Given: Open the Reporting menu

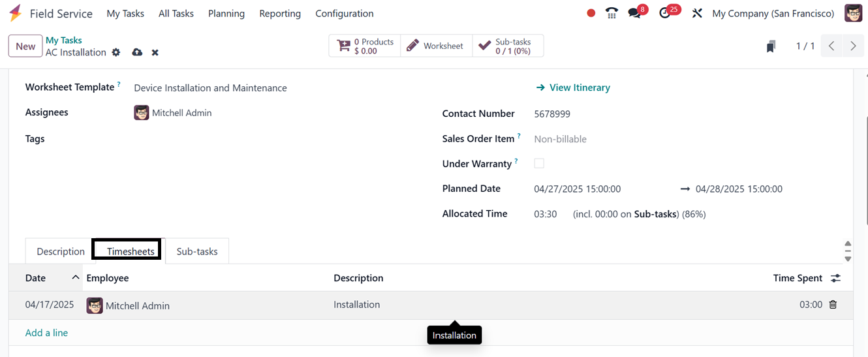Looking at the screenshot, I should point(280,13).
